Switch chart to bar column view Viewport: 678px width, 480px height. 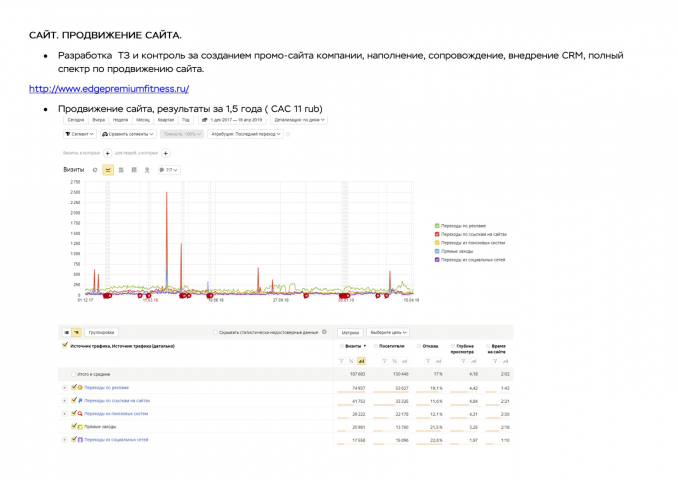click(x=134, y=170)
